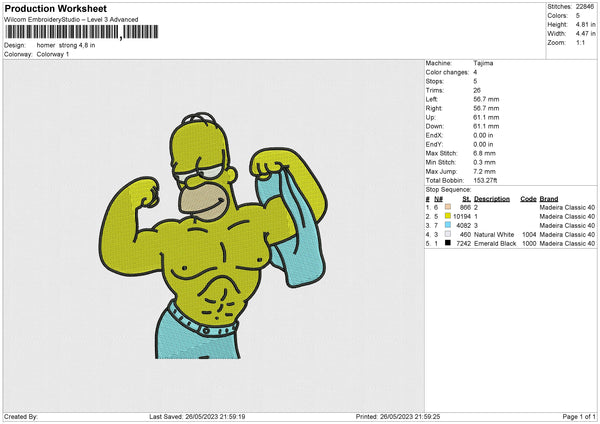Click the 'Down:' label
The height and width of the screenshot is (424, 600).
click(x=434, y=126)
